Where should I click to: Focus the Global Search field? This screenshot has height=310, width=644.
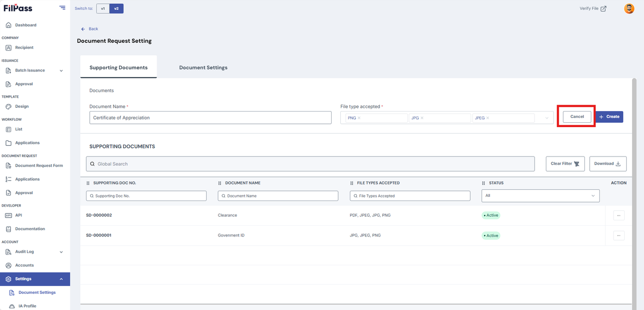click(310, 164)
